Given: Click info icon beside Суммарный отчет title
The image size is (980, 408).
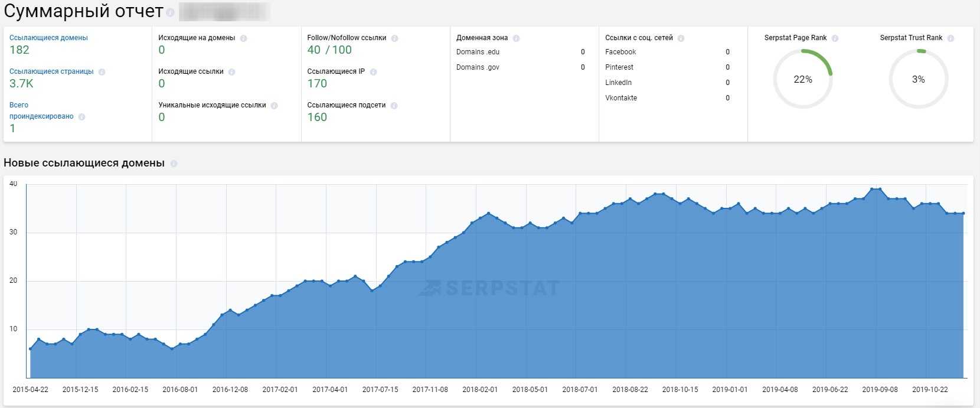Looking at the screenshot, I should pyautogui.click(x=170, y=12).
